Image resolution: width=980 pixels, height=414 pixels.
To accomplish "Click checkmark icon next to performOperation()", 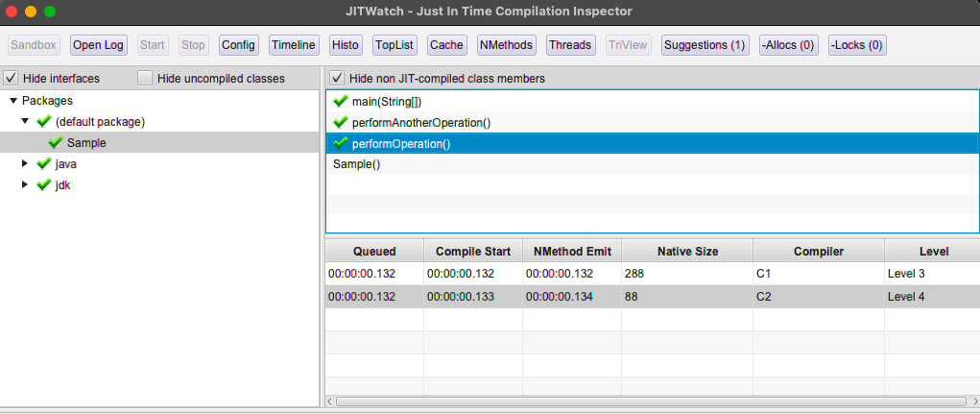I will (x=341, y=143).
